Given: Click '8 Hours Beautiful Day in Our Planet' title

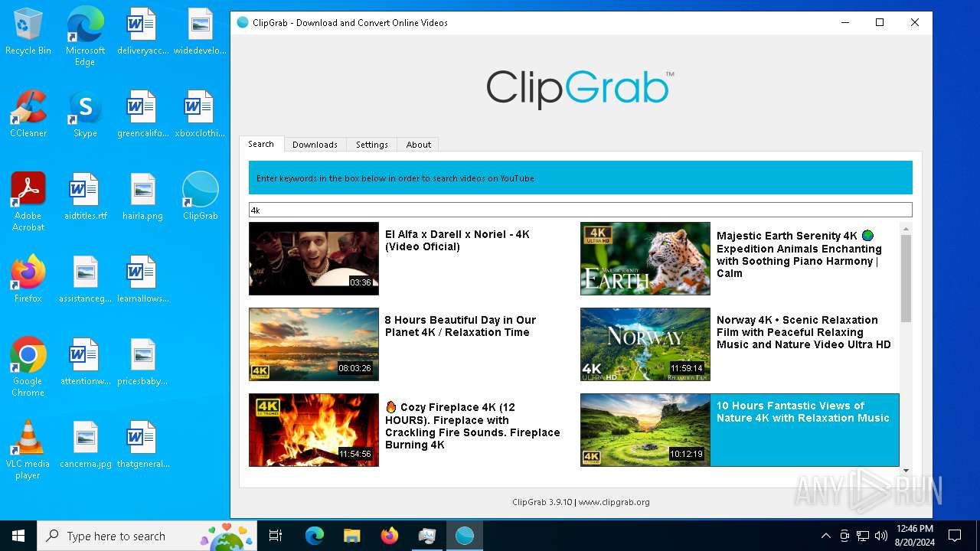Looking at the screenshot, I should point(460,326).
